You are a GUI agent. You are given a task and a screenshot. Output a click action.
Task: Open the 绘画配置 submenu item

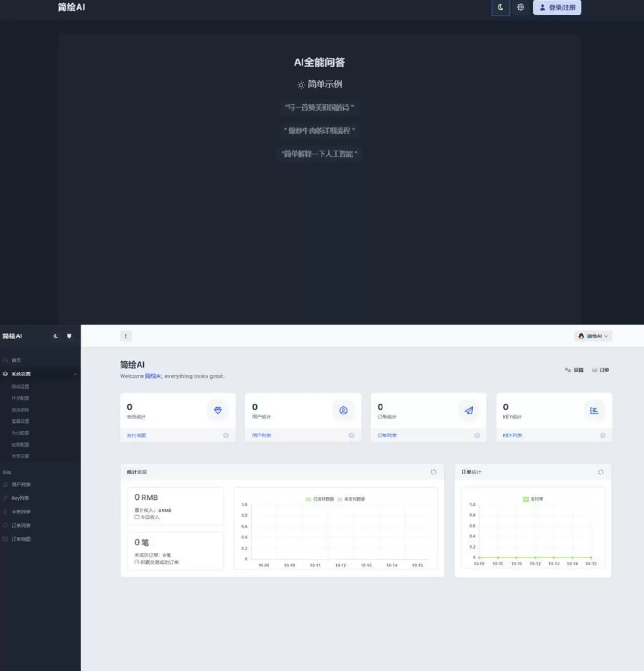click(20, 445)
